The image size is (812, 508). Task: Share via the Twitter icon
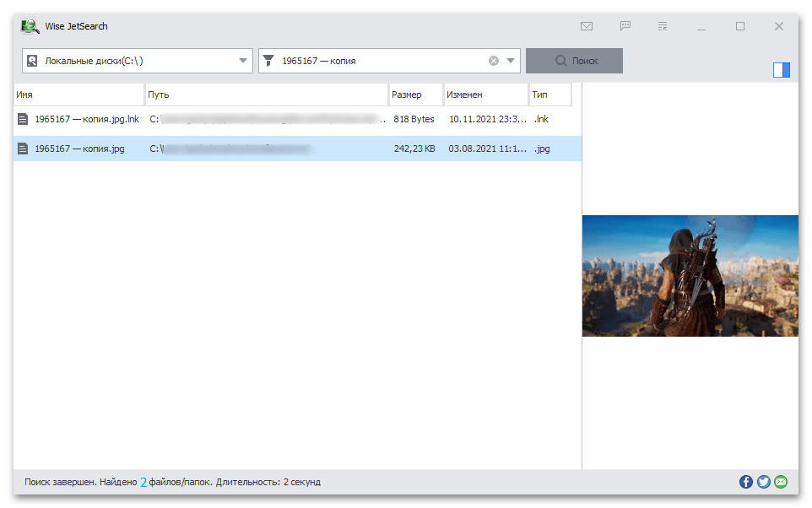[764, 482]
